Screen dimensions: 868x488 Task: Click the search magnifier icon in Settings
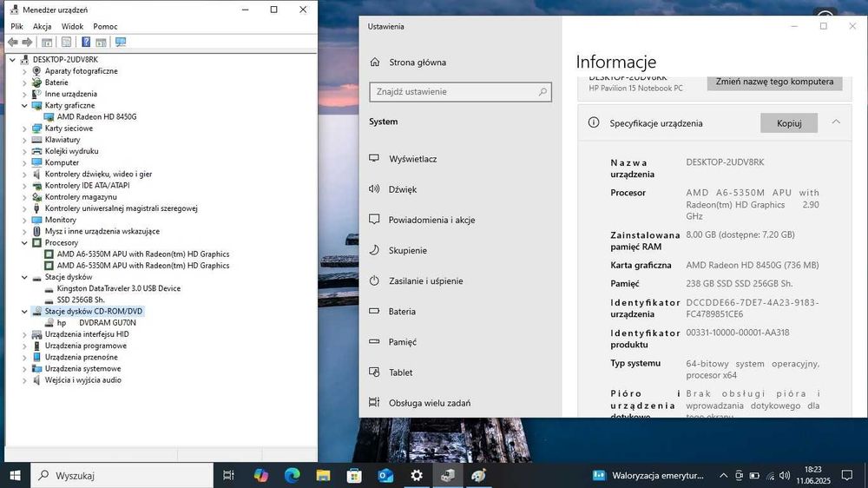[542, 92]
